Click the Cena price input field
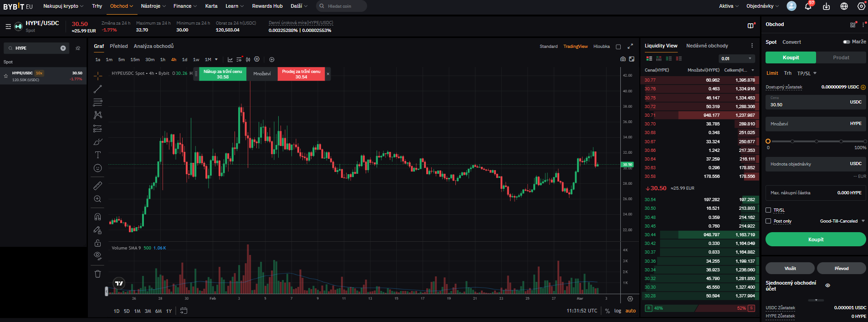This screenshot has width=868, height=322. pyautogui.click(x=806, y=103)
